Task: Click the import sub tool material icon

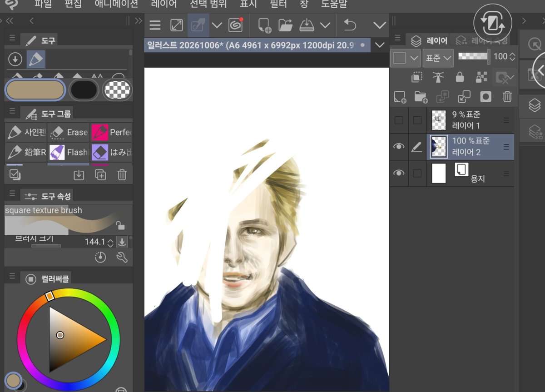Action: (x=79, y=175)
